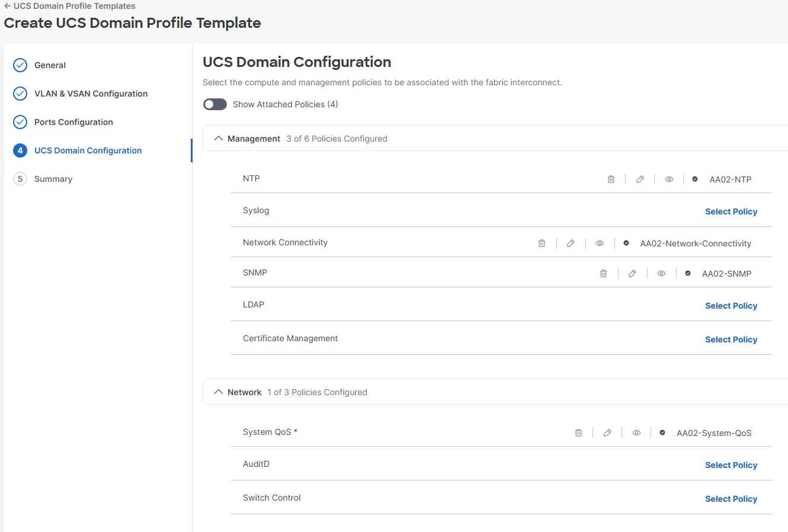Select Policy for LDAP
The height and width of the screenshot is (532, 788).
[x=731, y=306]
